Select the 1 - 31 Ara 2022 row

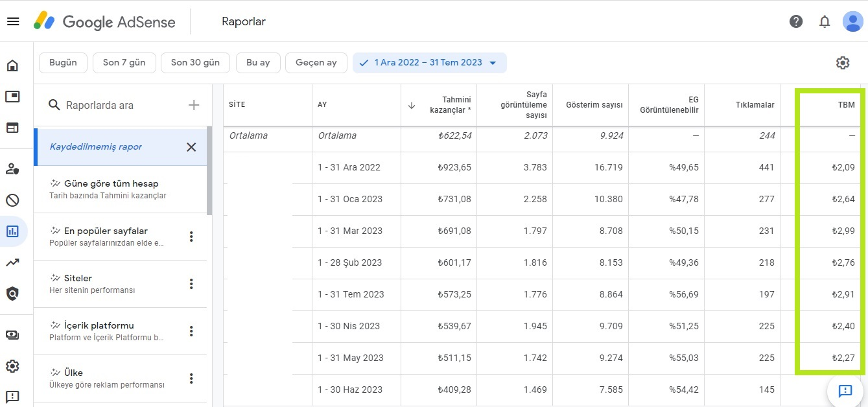(543, 168)
